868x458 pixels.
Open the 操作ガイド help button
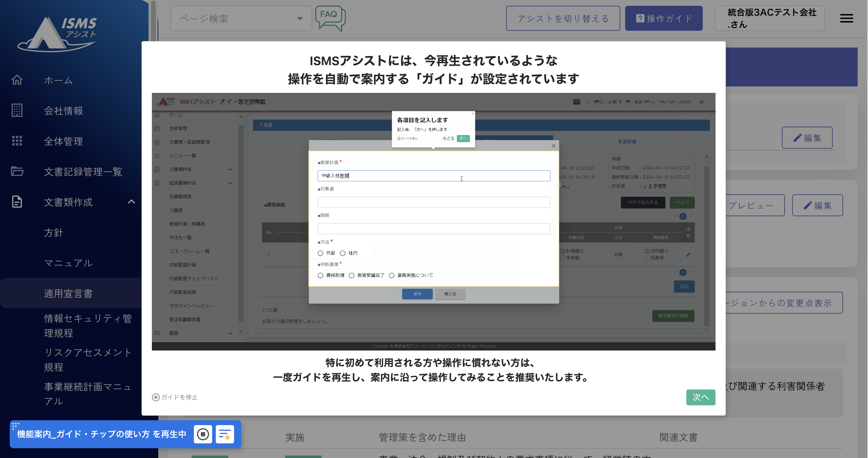pyautogui.click(x=663, y=19)
